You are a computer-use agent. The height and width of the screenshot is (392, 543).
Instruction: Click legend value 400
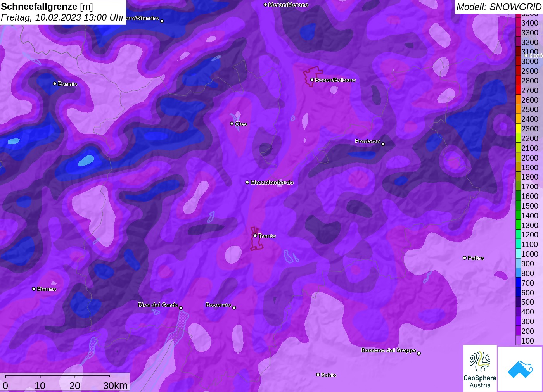tap(527, 312)
